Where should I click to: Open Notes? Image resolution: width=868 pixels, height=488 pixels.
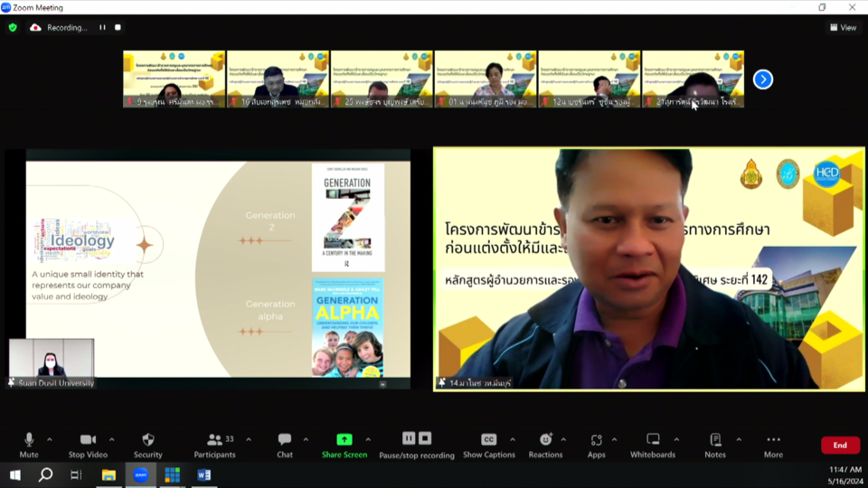point(715,446)
